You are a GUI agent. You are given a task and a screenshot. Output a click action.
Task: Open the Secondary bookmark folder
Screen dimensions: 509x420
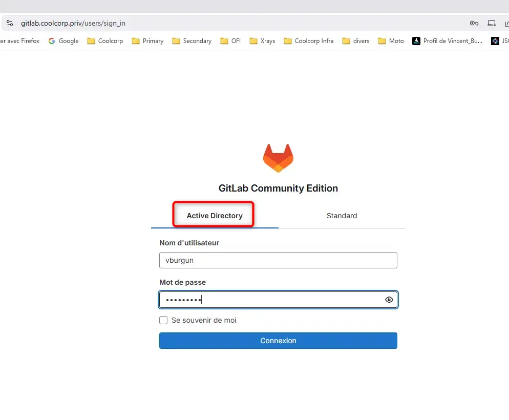(x=192, y=41)
